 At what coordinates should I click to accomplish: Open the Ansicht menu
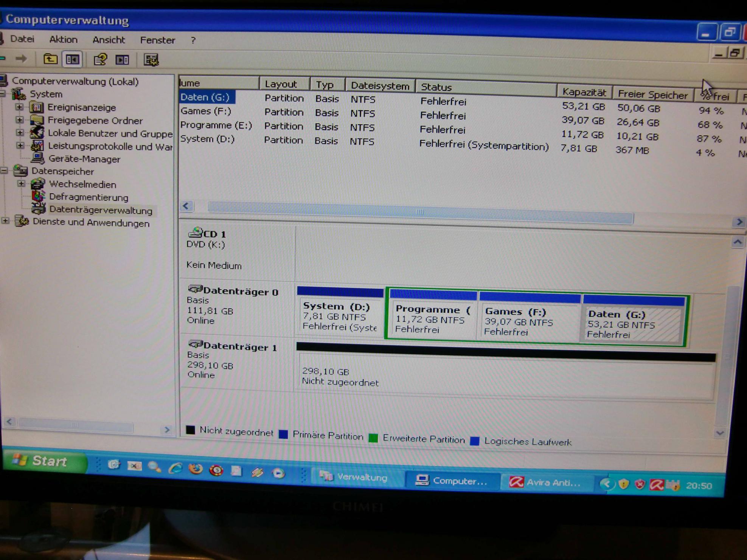(109, 40)
